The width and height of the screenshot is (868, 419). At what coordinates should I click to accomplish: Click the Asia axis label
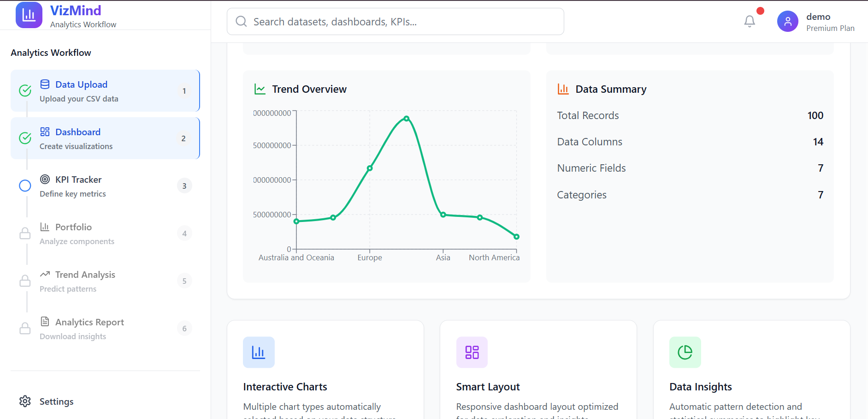pyautogui.click(x=443, y=257)
